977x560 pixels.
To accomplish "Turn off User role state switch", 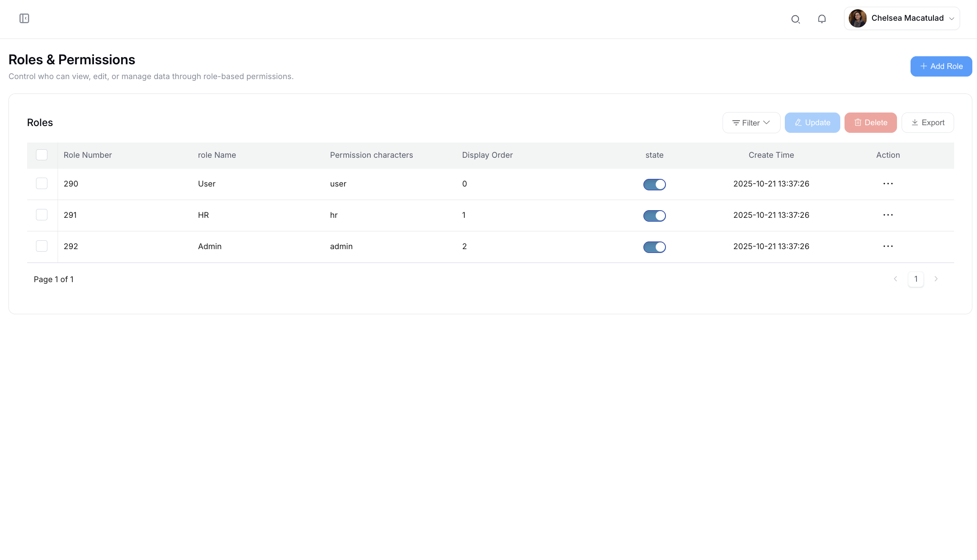I will pyautogui.click(x=654, y=184).
